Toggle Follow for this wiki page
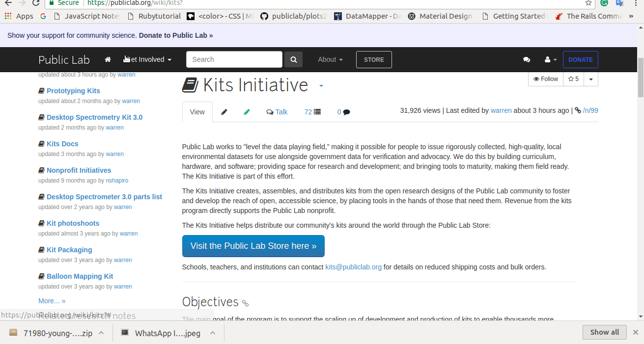 pos(545,79)
